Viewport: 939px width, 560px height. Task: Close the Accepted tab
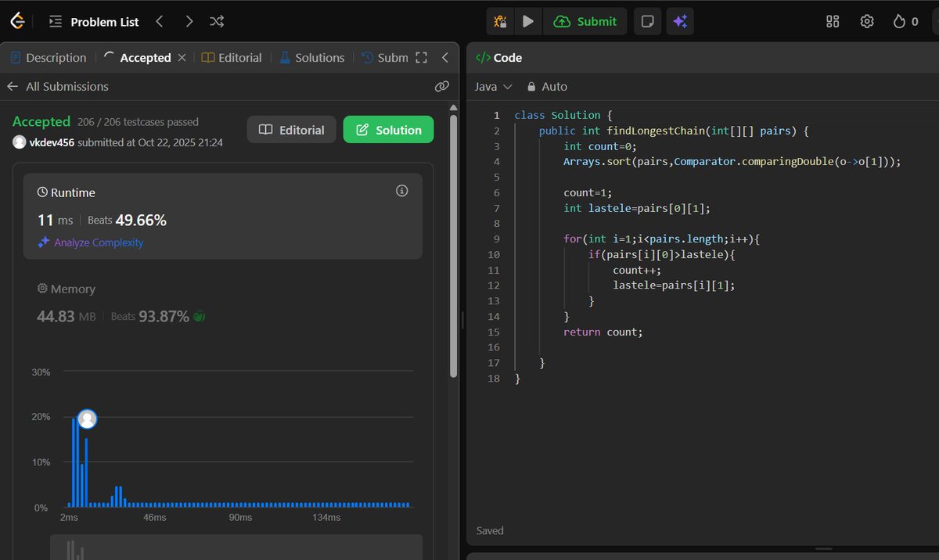182,58
